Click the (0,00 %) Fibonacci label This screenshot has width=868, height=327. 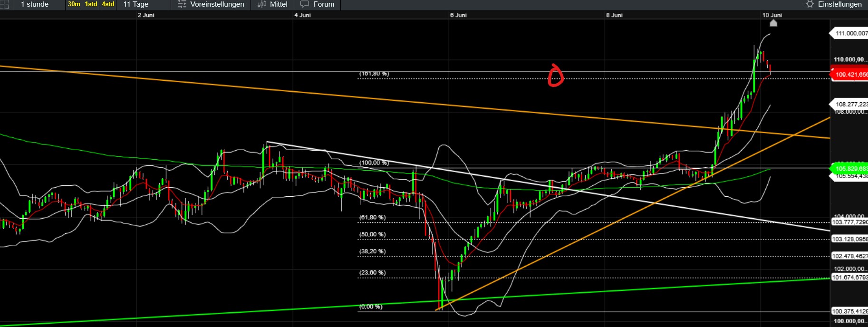pos(371,307)
